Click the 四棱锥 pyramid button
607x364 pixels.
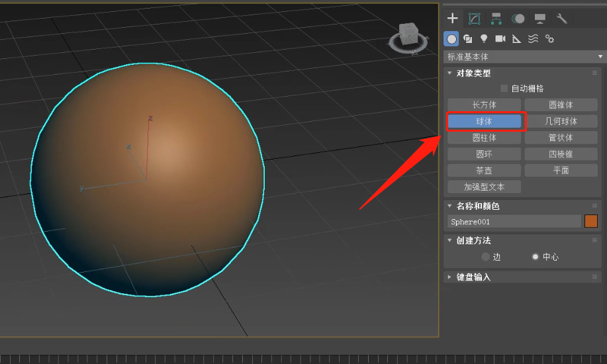pyautogui.click(x=561, y=154)
